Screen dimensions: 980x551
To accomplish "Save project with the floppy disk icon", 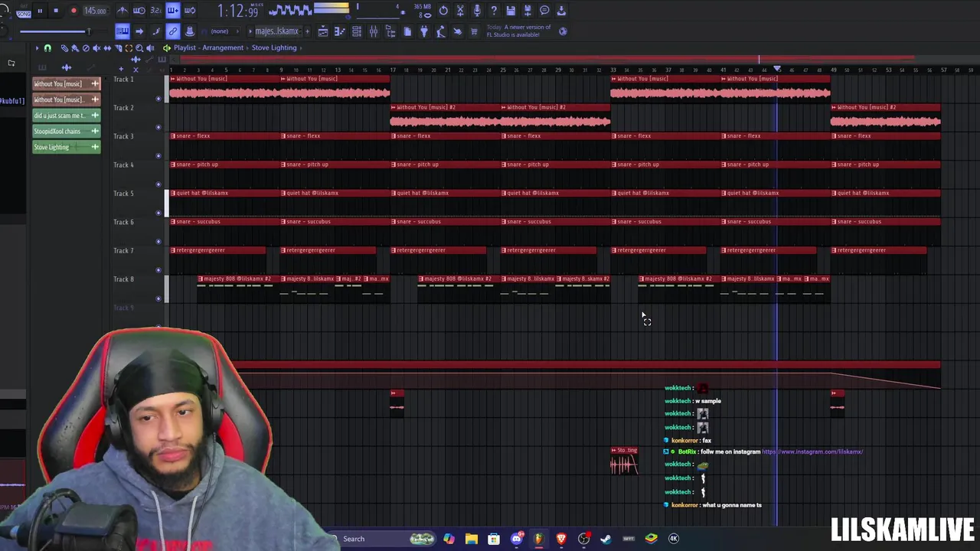I will 511,11.
